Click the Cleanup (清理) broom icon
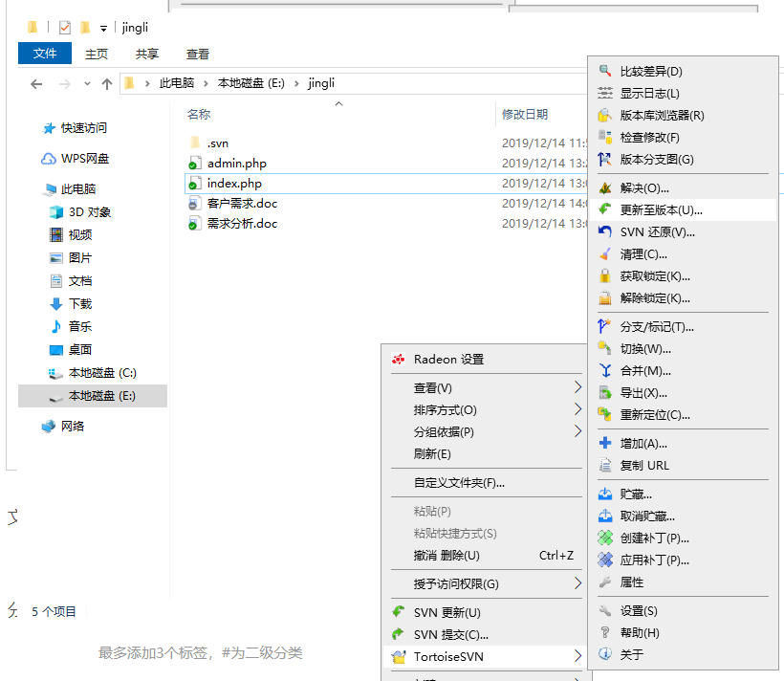Image resolution: width=784 pixels, height=681 pixels. click(605, 253)
